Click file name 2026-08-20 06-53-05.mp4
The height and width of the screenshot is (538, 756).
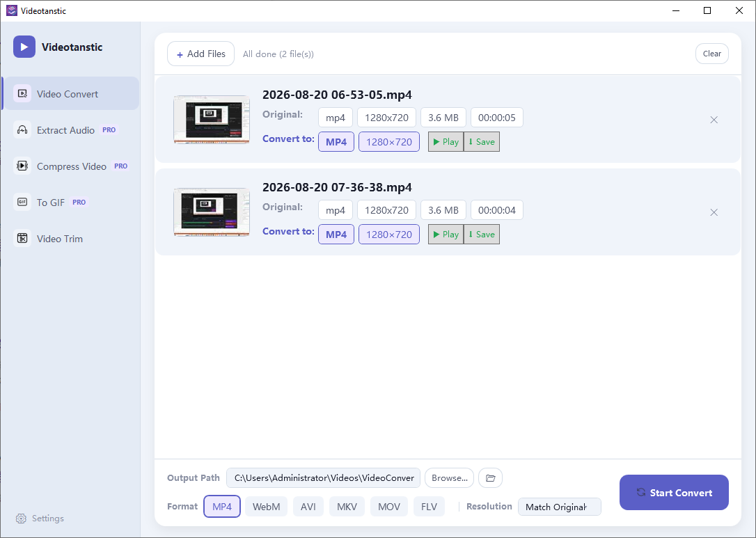pyautogui.click(x=337, y=95)
